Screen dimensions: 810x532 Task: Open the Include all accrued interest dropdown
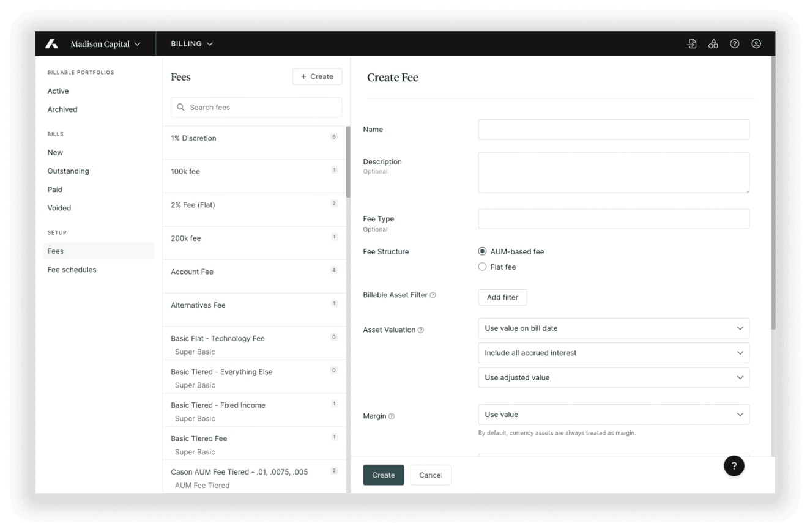[613, 353]
